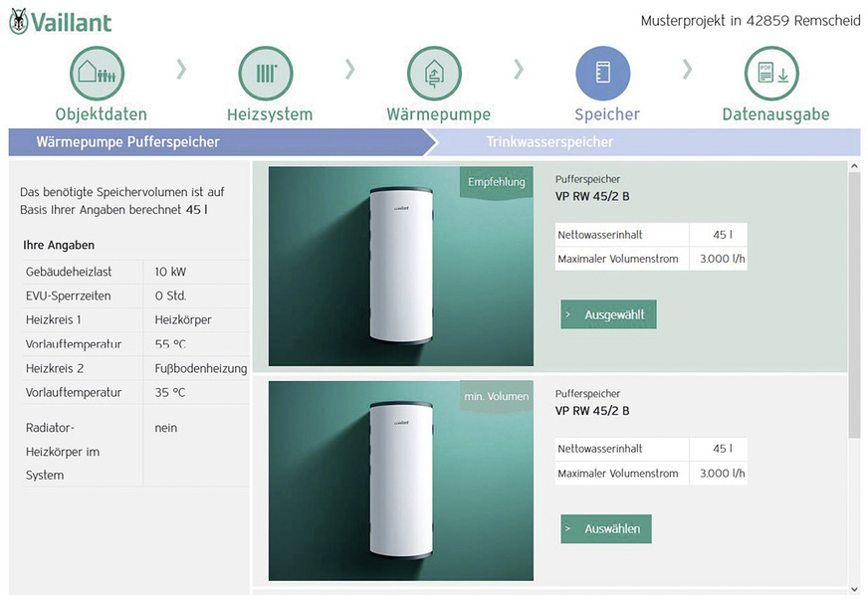Click the Datenausgabe step label
The height and width of the screenshot is (601, 868).
775,114
